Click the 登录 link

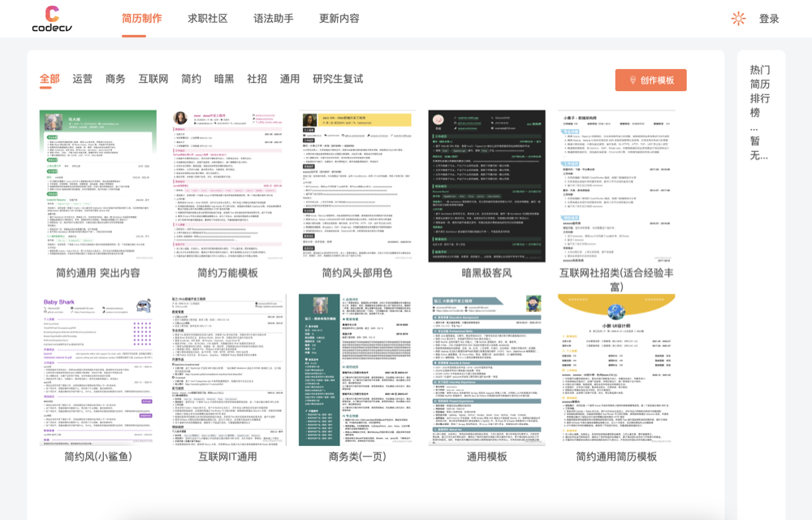(769, 19)
